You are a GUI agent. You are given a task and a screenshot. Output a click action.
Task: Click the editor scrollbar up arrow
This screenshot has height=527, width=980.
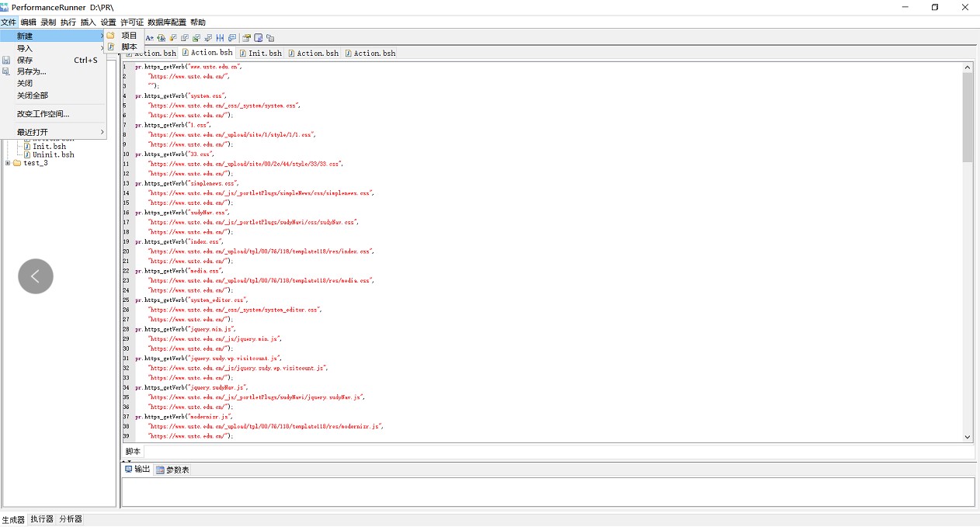(968, 68)
